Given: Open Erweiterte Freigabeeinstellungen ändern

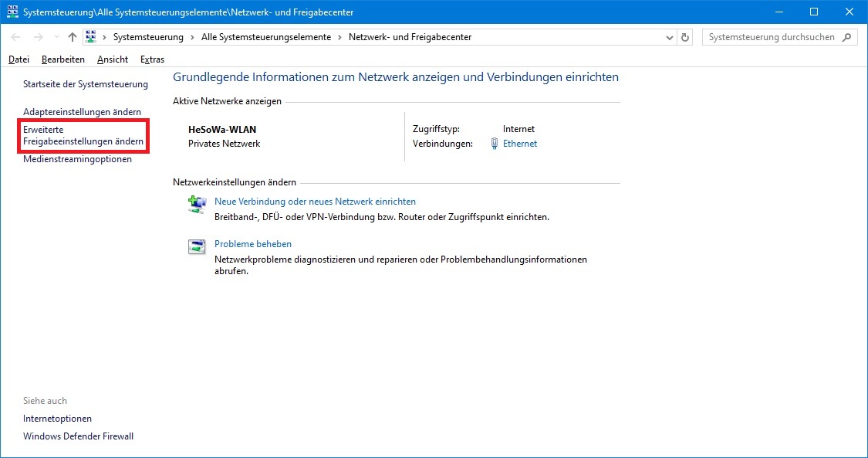Looking at the screenshot, I should point(83,135).
